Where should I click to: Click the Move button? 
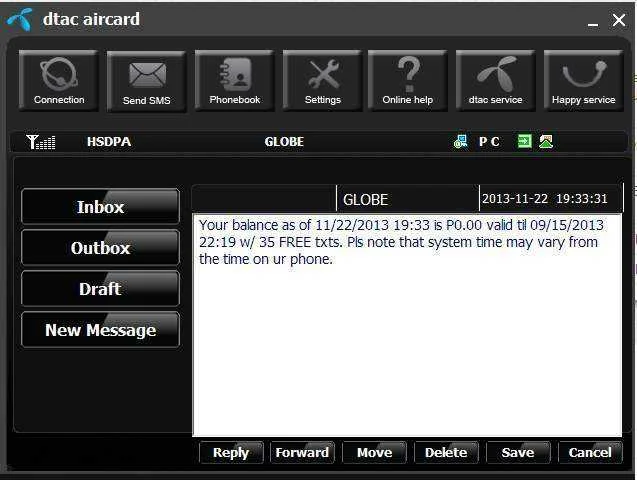(x=375, y=452)
